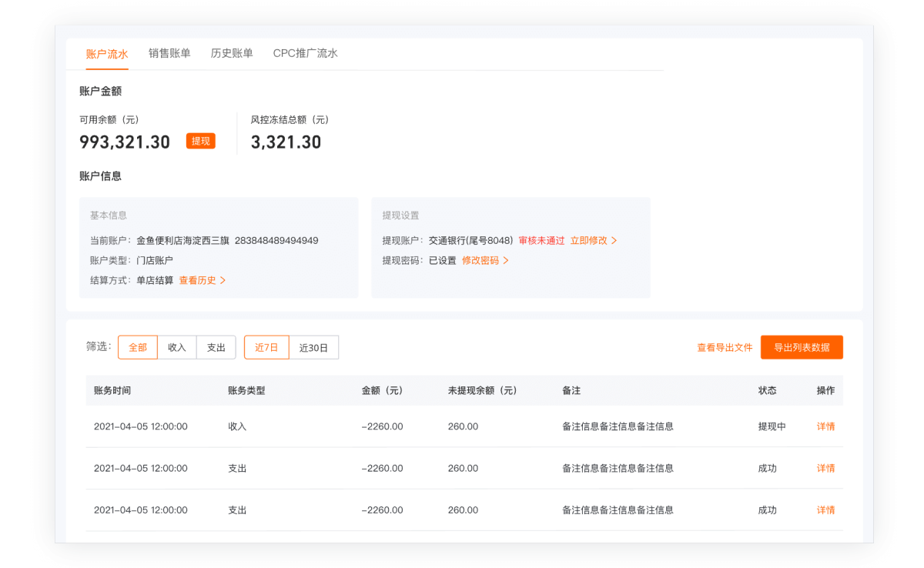Select the 支出 expense filter

pos(216,347)
